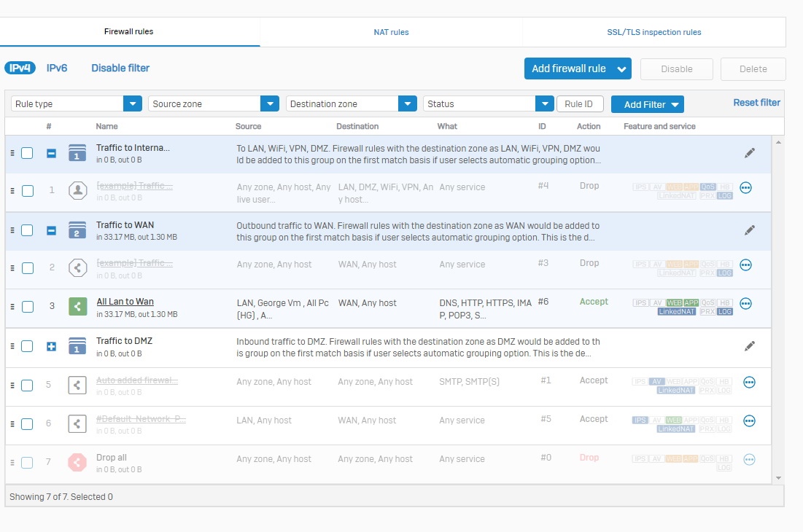803x532 pixels.
Task: Grab the drag handle of Traffic to DMZ group
Action: tap(12, 346)
